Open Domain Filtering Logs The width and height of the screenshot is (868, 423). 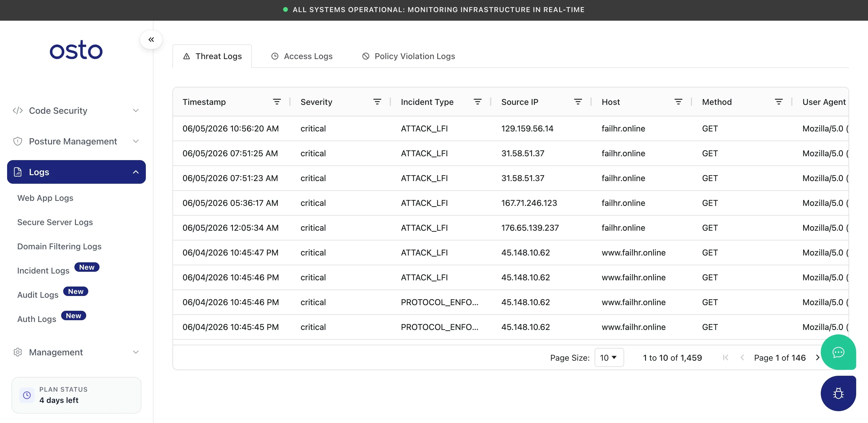coord(59,246)
